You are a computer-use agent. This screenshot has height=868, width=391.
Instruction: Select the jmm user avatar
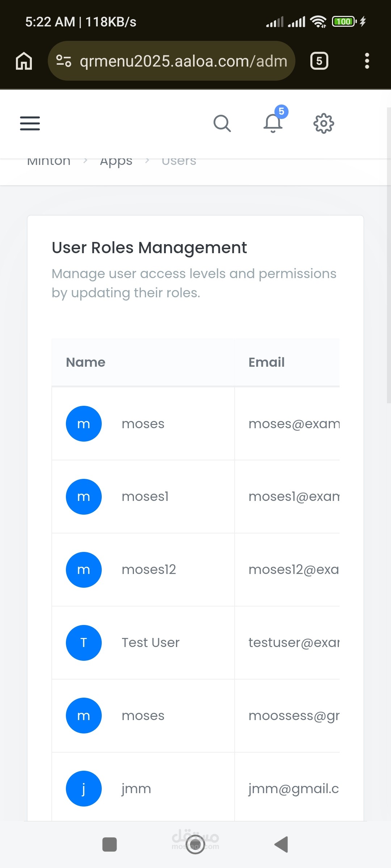(x=84, y=788)
